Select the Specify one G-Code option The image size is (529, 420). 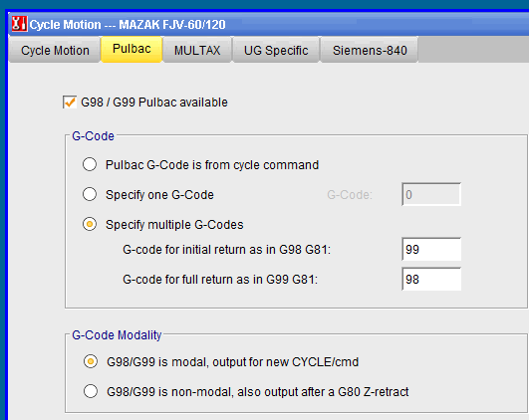(90, 194)
